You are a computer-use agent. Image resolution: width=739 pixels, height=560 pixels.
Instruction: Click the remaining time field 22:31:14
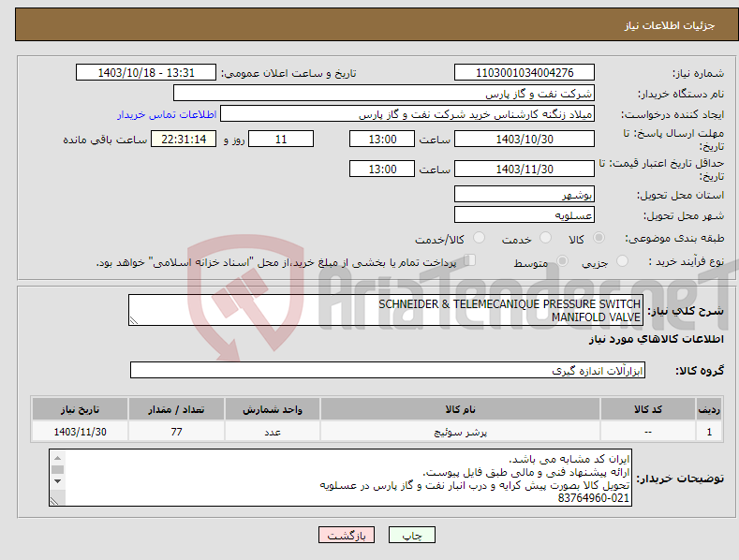184,139
